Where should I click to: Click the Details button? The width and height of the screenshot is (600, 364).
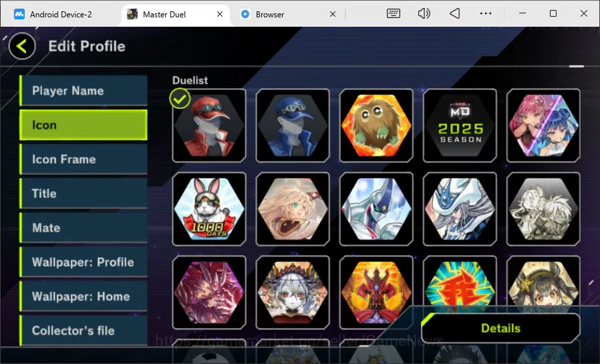[x=500, y=328]
